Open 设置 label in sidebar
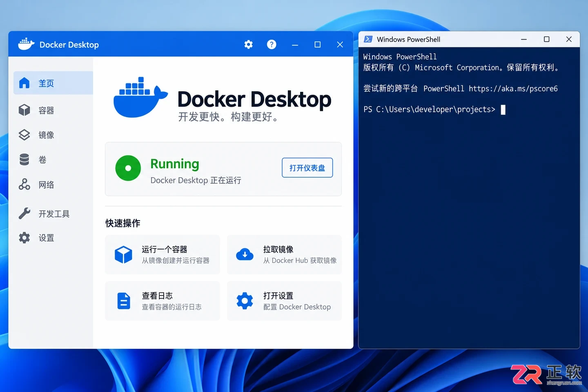The height and width of the screenshot is (392, 588). tap(46, 238)
